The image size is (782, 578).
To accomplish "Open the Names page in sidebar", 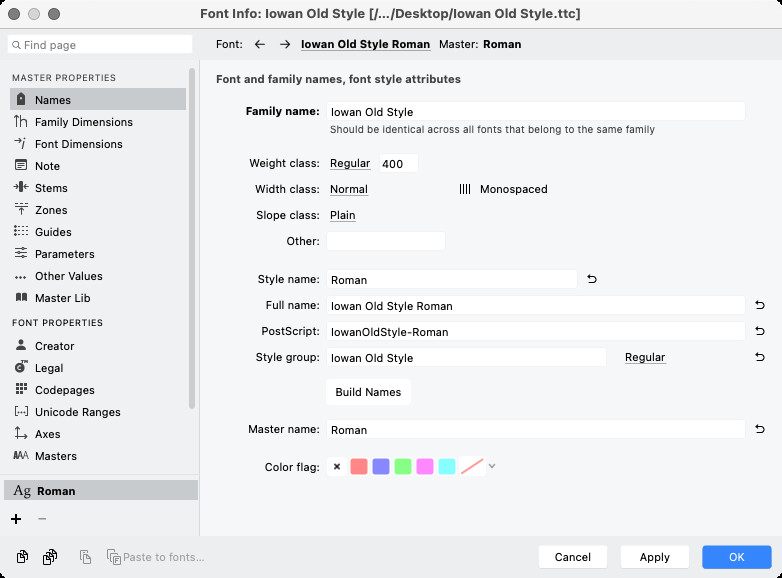I will pos(98,99).
